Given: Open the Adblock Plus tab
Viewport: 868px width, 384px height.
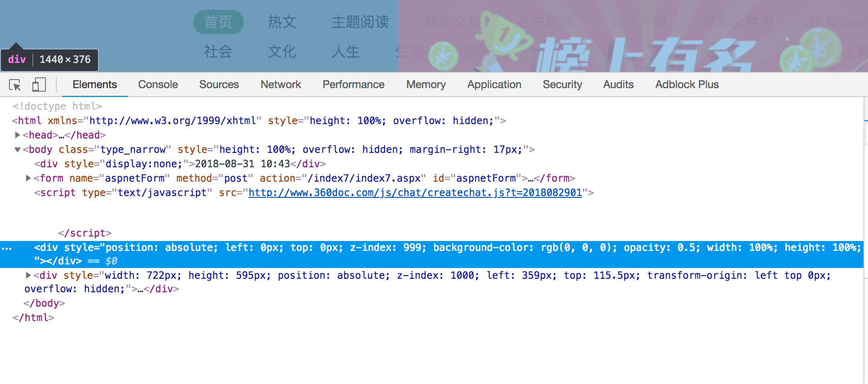Looking at the screenshot, I should pyautogui.click(x=687, y=85).
